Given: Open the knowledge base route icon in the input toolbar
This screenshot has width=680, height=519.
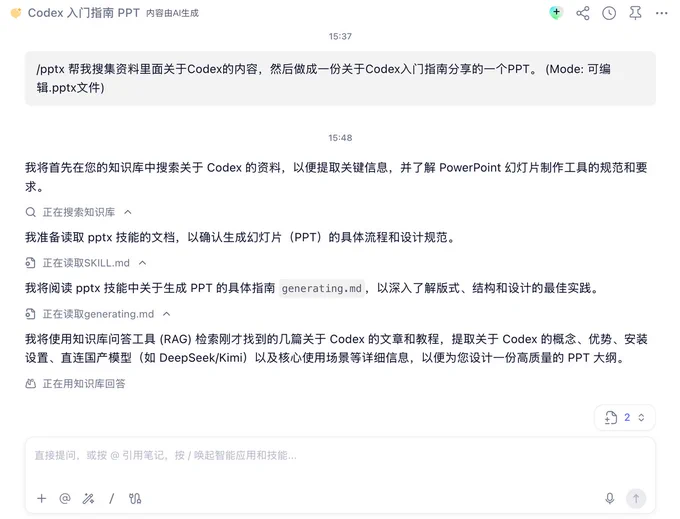Looking at the screenshot, I should 135,498.
